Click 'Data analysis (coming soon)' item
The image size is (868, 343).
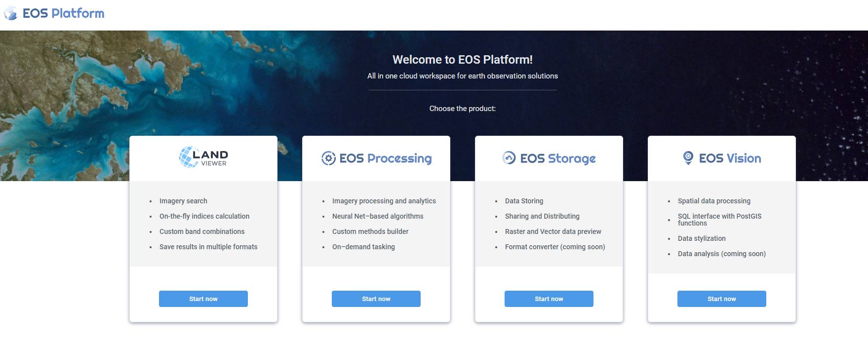[x=722, y=254]
